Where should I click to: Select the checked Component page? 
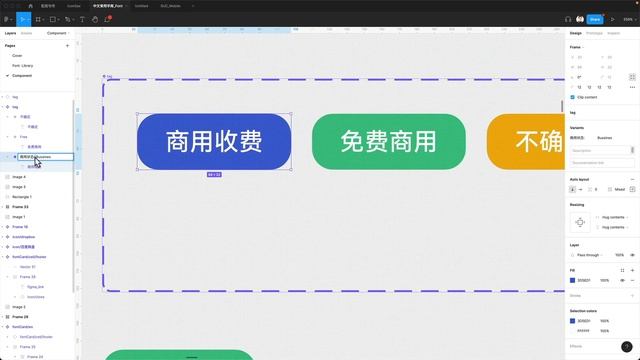[x=22, y=76]
